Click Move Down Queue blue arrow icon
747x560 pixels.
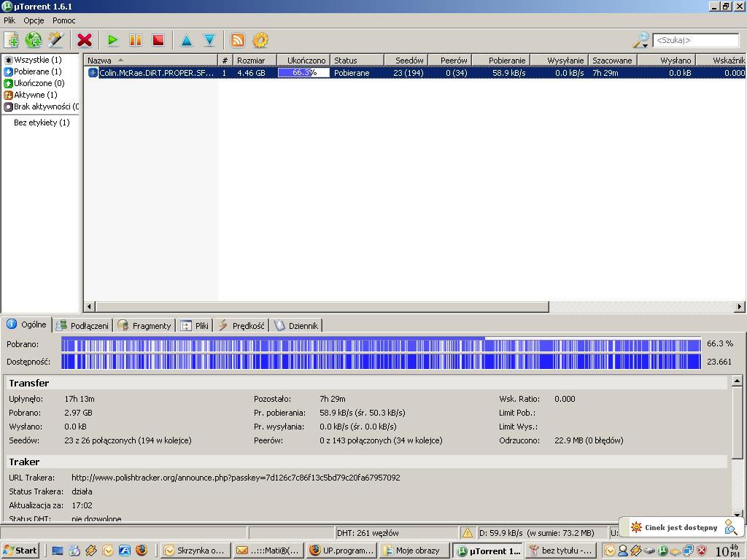pyautogui.click(x=209, y=40)
